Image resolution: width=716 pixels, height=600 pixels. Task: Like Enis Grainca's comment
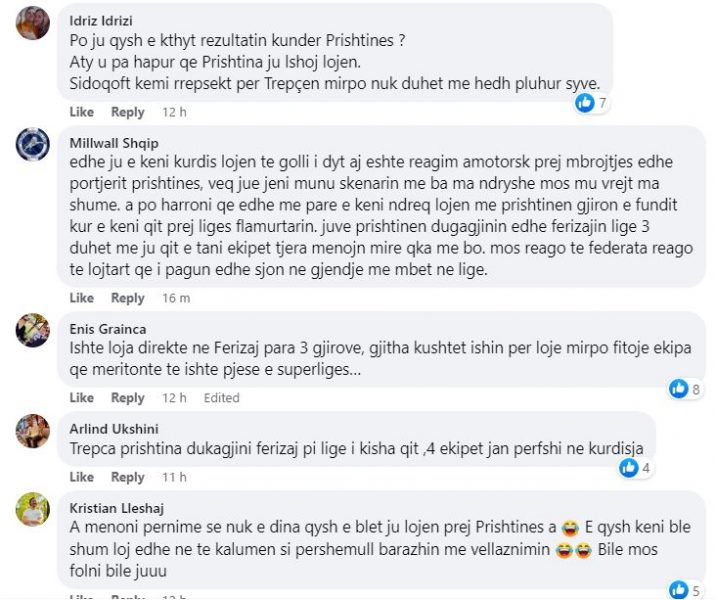tap(82, 397)
